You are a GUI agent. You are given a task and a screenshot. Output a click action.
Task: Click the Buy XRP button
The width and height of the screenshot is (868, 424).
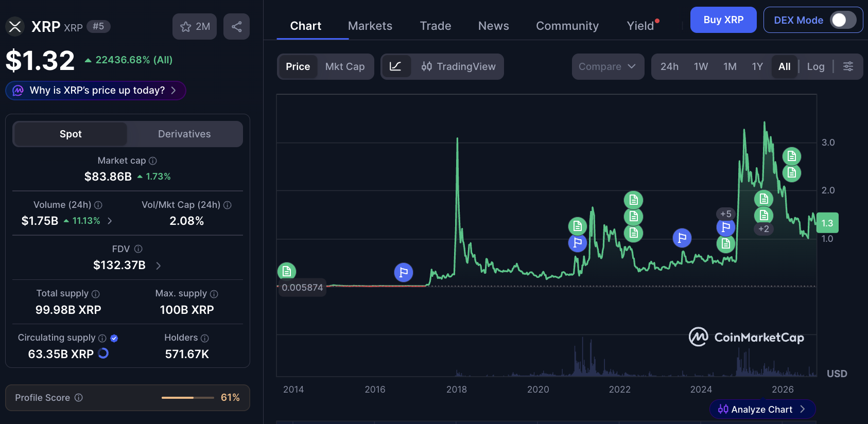click(x=723, y=20)
